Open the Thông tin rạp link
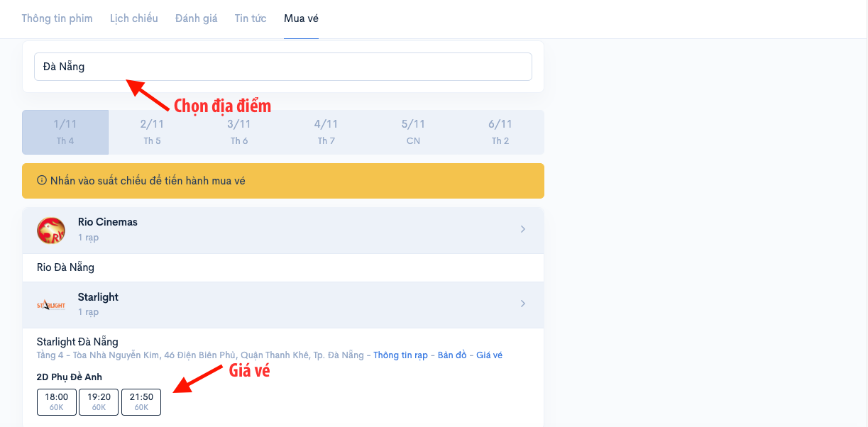 click(400, 355)
